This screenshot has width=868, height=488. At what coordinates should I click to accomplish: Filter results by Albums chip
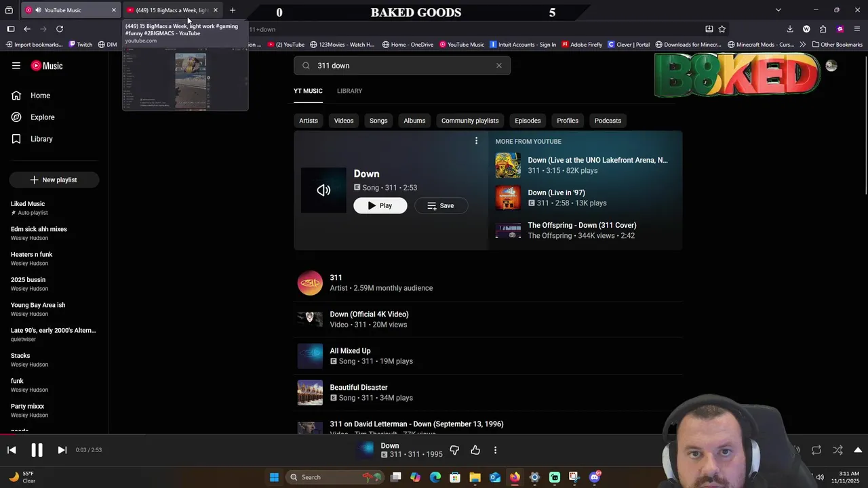414,121
